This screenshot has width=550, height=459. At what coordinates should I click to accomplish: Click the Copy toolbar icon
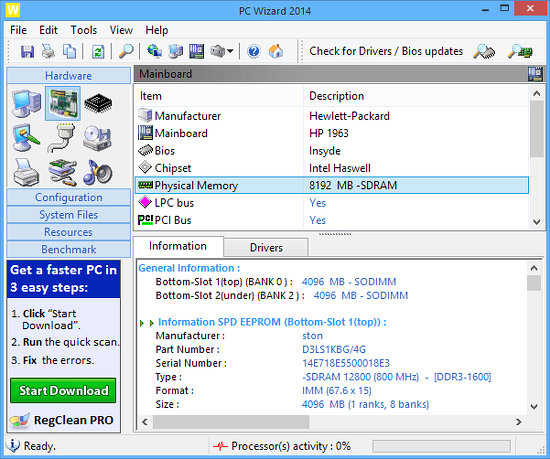(69, 52)
